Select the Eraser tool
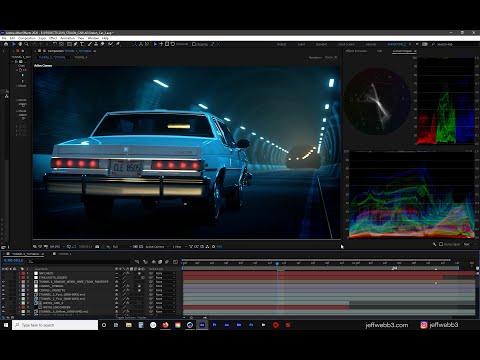The width and height of the screenshot is (480, 360). (103, 44)
